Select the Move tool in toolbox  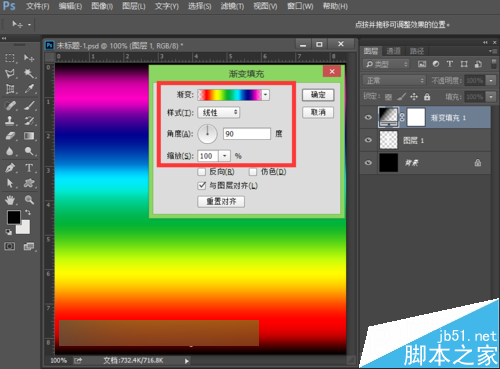click(x=29, y=58)
